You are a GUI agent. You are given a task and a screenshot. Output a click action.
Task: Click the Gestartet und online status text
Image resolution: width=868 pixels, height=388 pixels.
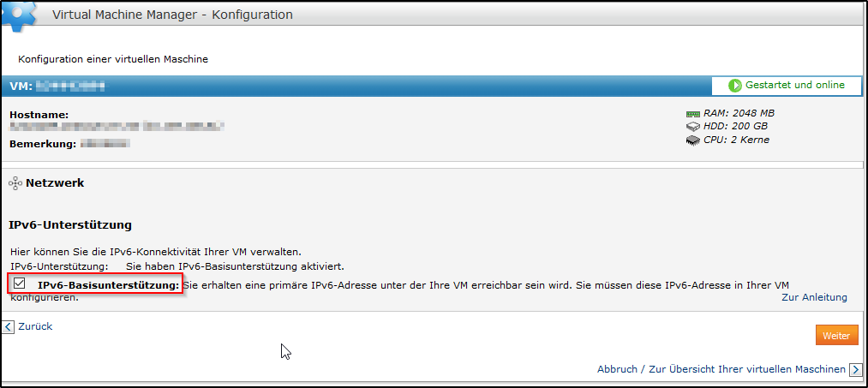point(794,86)
